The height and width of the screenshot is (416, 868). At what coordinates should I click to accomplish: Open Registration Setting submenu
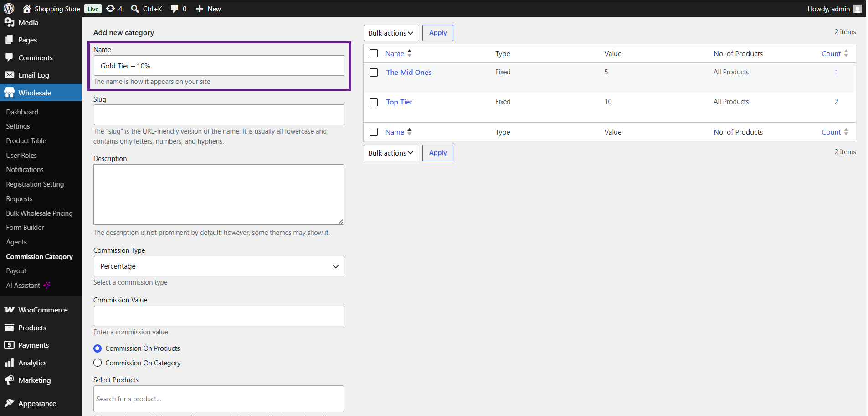click(35, 184)
